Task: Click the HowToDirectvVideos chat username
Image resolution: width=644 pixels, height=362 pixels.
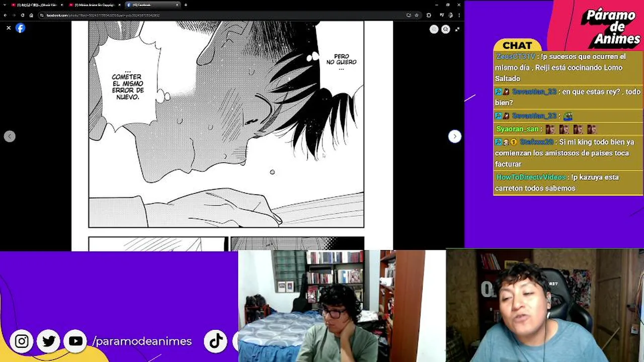Action: click(x=531, y=177)
